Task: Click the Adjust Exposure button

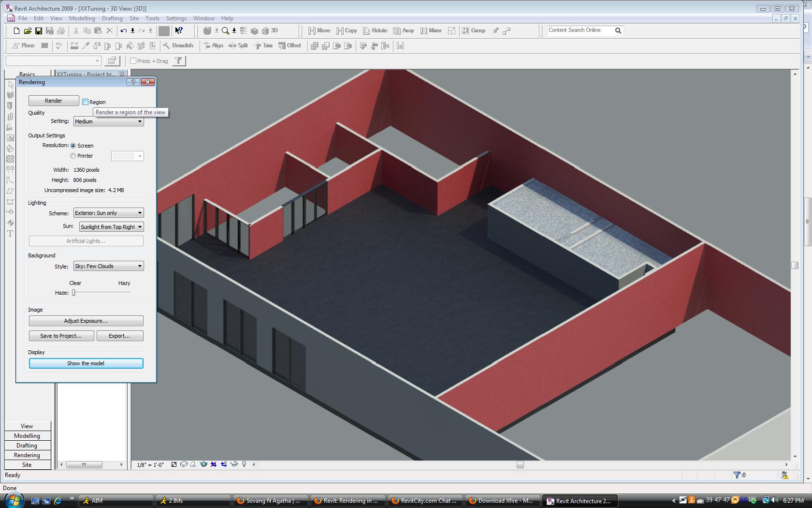Action: click(86, 321)
